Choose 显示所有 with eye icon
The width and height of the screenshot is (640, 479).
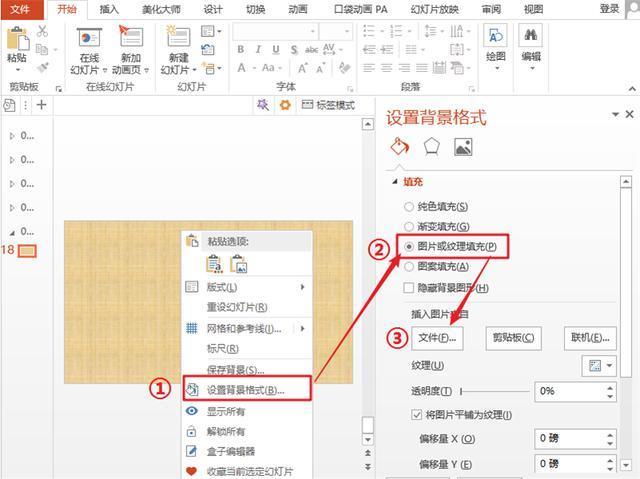[x=247, y=411]
